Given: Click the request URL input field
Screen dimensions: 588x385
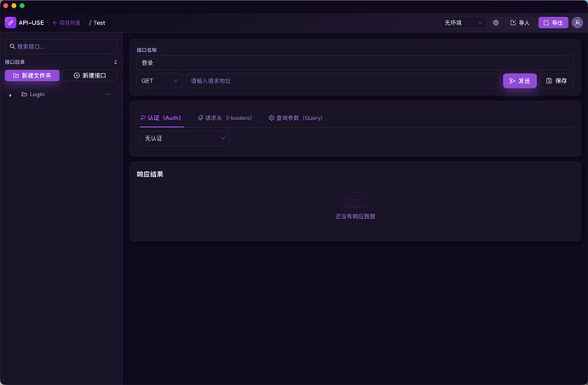Looking at the screenshot, I should (343, 81).
